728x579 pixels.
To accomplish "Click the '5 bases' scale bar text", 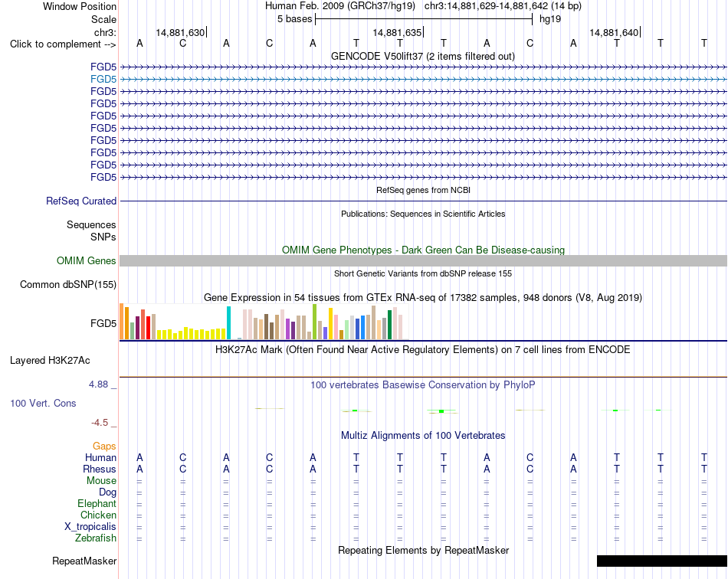I will point(294,19).
